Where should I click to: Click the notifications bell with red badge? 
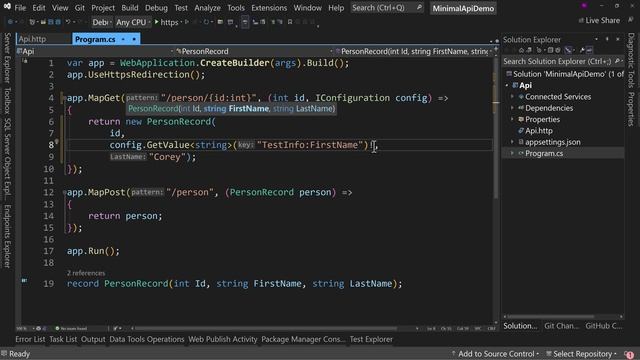click(629, 354)
